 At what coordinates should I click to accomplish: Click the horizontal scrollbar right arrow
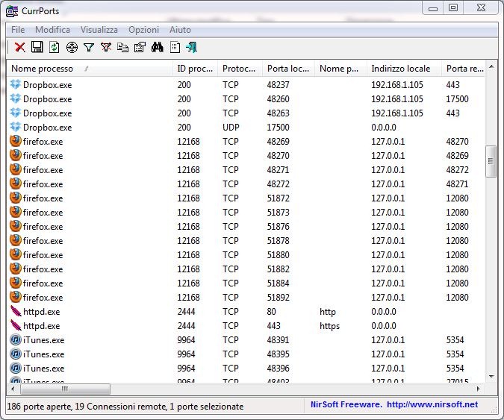pos(479,389)
